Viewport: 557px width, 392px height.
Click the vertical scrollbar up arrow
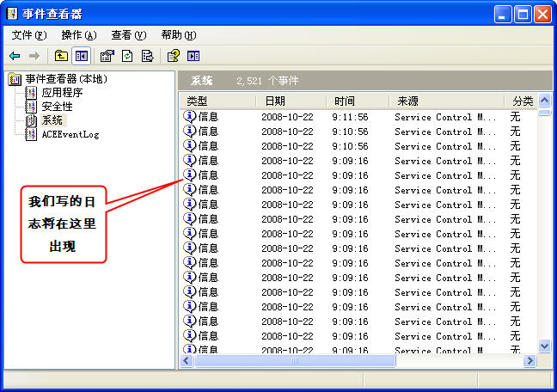[x=545, y=101]
